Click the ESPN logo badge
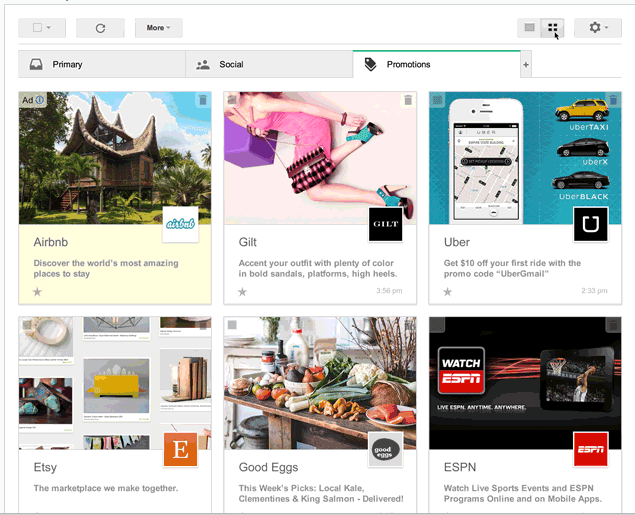635x515 pixels. point(591,449)
